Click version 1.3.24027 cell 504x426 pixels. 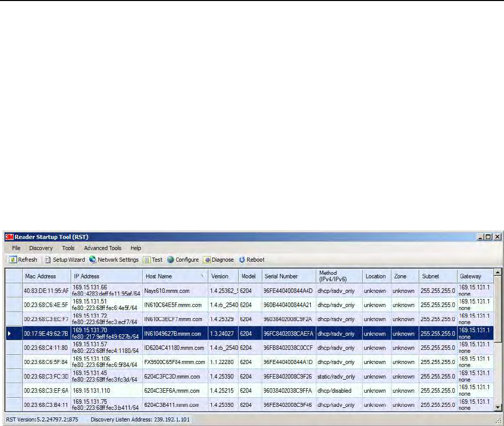pyautogui.click(x=222, y=333)
